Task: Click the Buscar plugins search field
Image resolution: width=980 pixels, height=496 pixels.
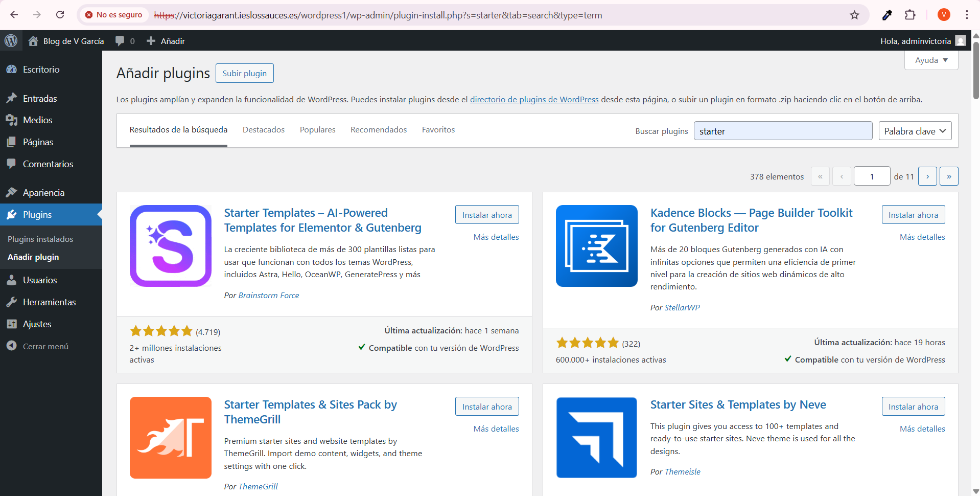Action: 783,131
